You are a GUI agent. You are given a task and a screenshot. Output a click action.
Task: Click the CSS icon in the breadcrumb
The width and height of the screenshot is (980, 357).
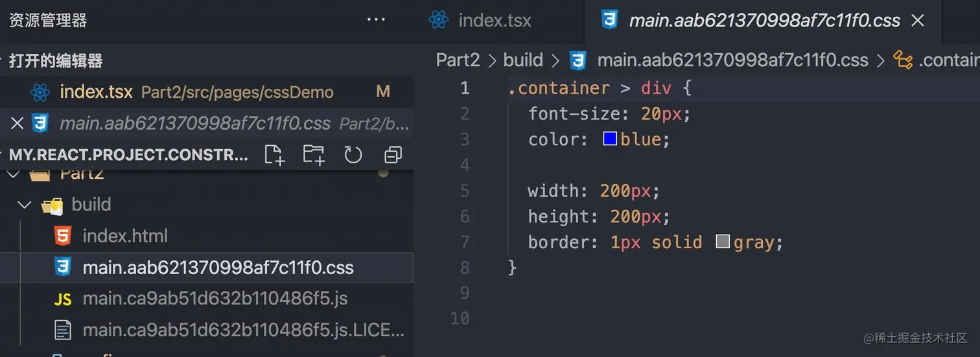(x=577, y=60)
